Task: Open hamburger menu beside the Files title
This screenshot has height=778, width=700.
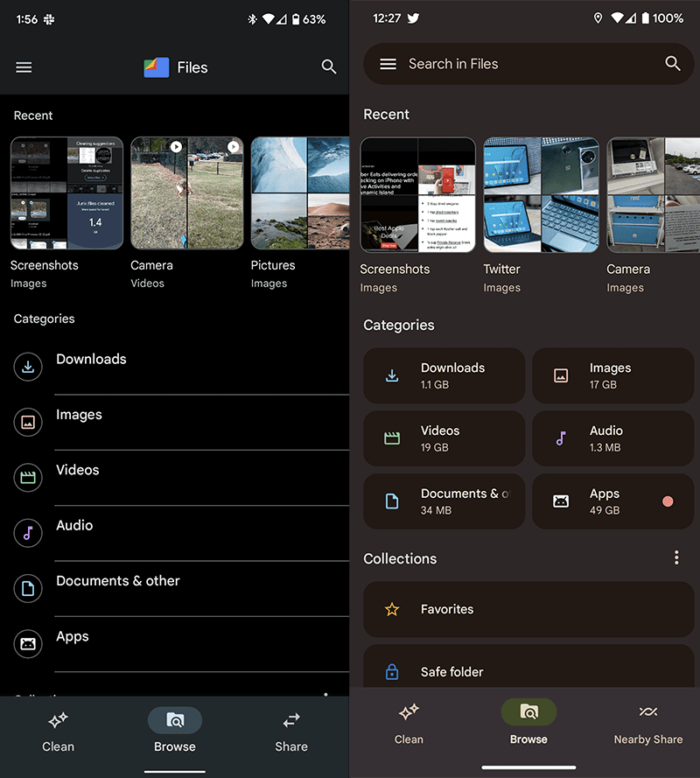Action: tap(24, 67)
